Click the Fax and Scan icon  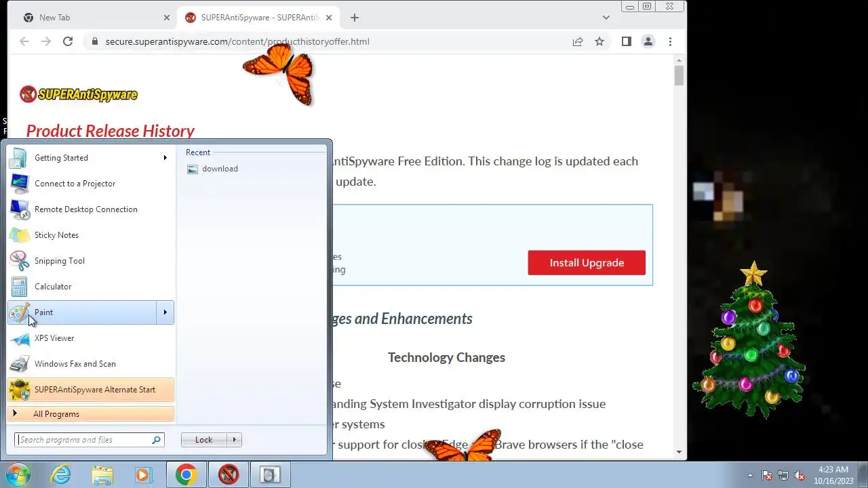click(20, 364)
